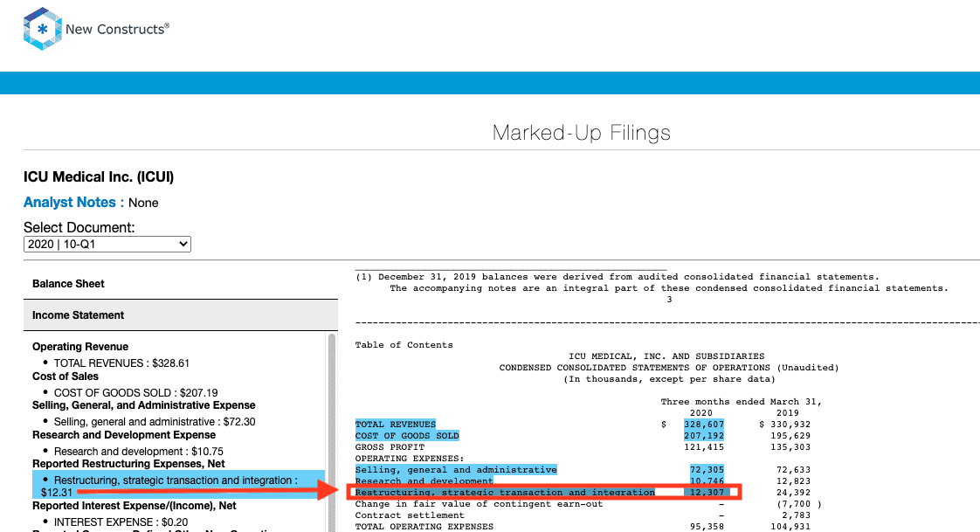The image size is (980, 532).
Task: Click the Cost of Sales heading
Action: [x=66, y=377]
